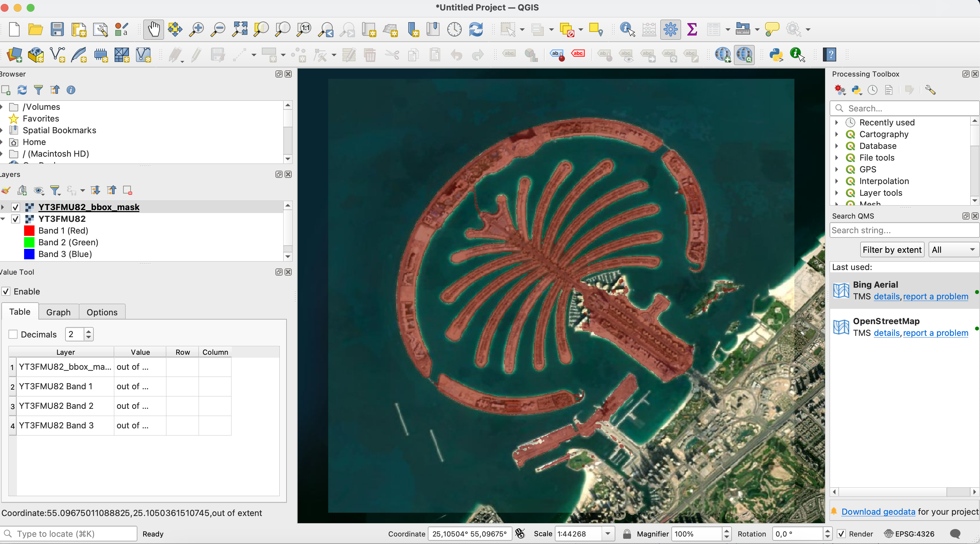Select the Pan Map hand tool
Screen dimensions: 980x544
coord(153,29)
